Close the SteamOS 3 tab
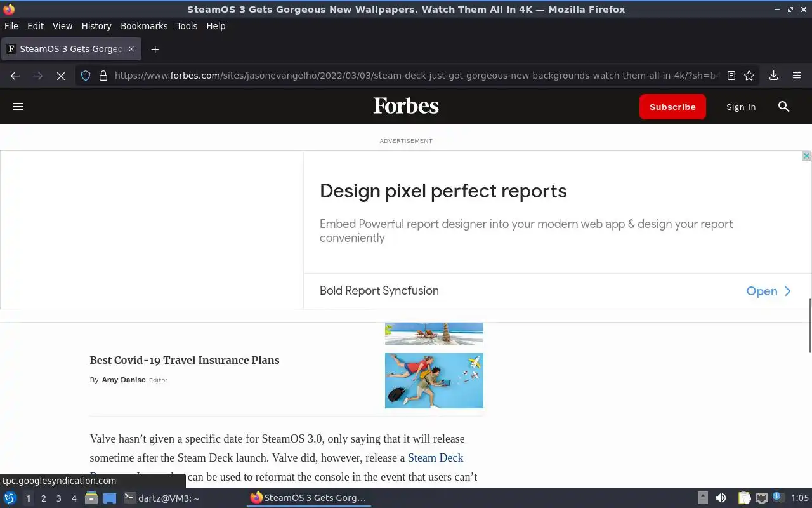The height and width of the screenshot is (508, 812). click(x=131, y=49)
